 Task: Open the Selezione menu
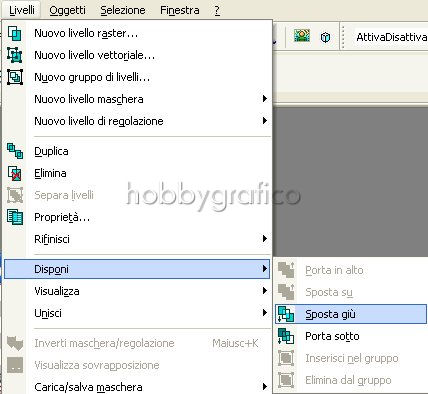pos(123,10)
